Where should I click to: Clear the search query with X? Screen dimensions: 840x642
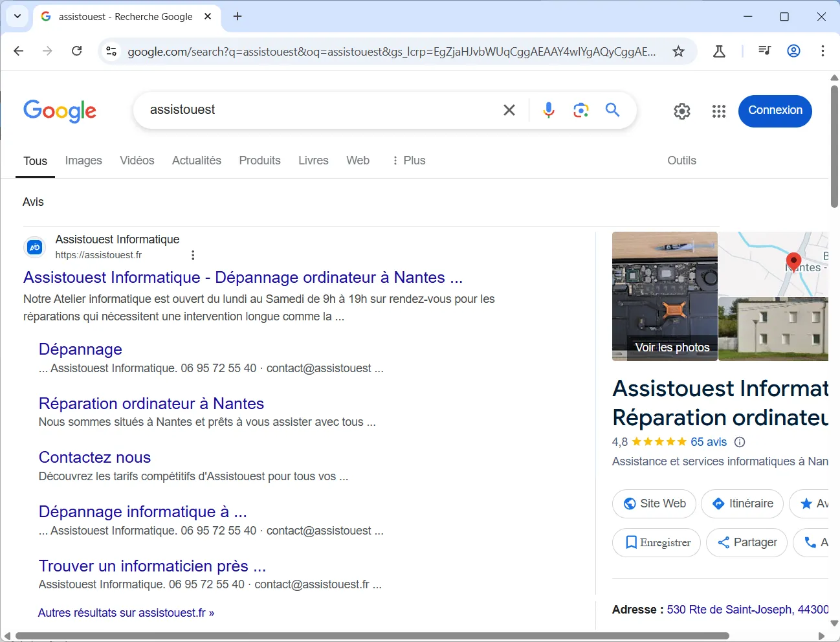[509, 110]
